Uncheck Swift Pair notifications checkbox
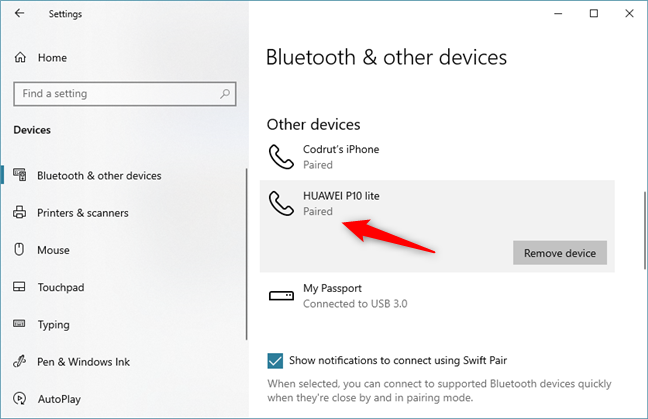The width and height of the screenshot is (648, 419). pyautogui.click(x=275, y=360)
